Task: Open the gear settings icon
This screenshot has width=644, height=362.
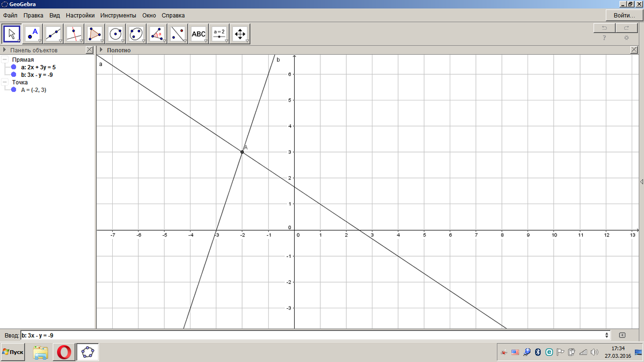Action: (x=626, y=38)
